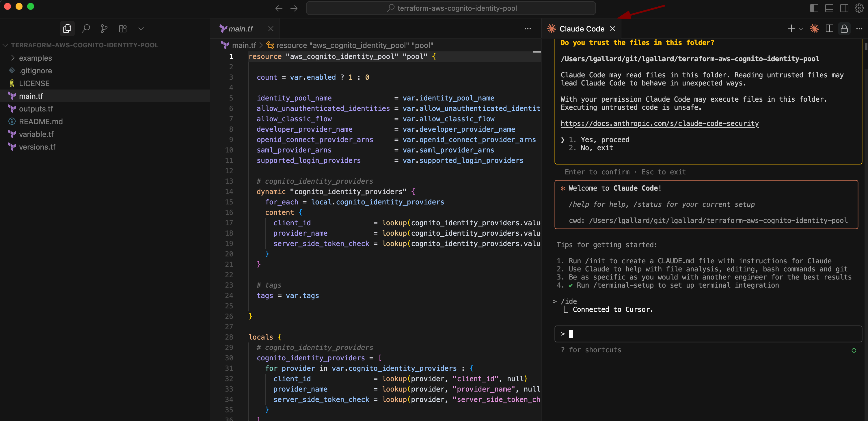Click 'Welcome to Claude Code!' heading
The image size is (868, 421).
click(x=615, y=188)
